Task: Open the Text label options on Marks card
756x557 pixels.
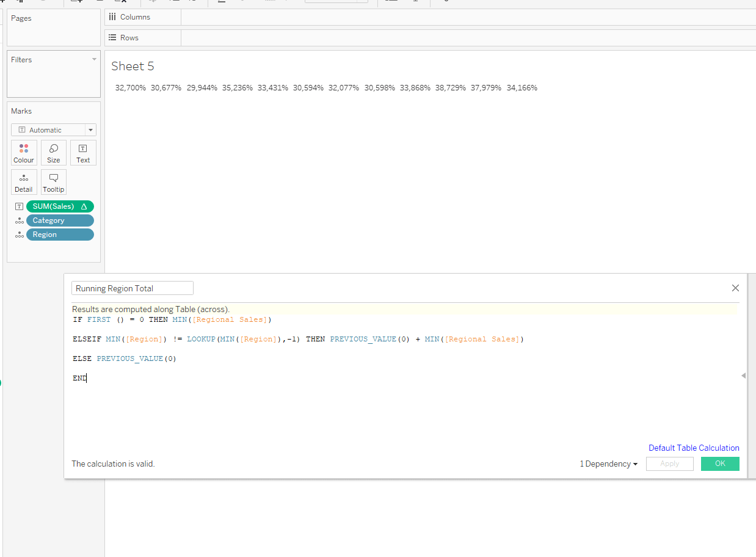Action: [x=83, y=153]
